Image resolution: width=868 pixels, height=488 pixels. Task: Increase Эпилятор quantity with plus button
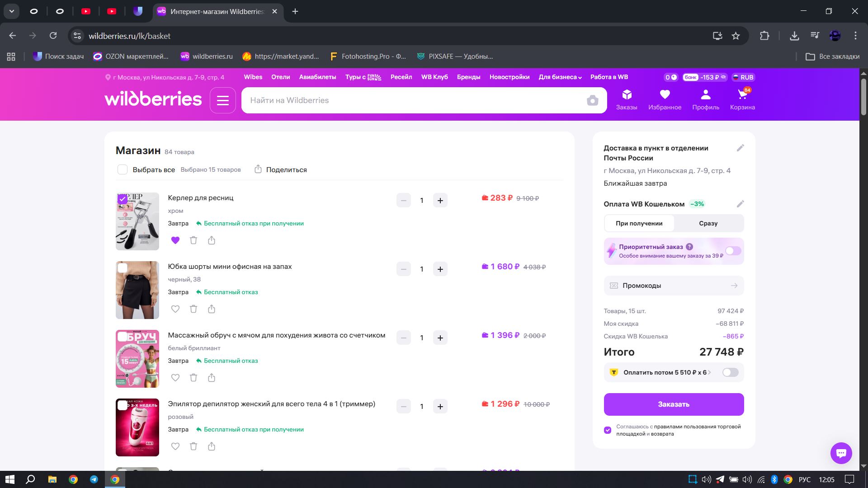tap(440, 406)
